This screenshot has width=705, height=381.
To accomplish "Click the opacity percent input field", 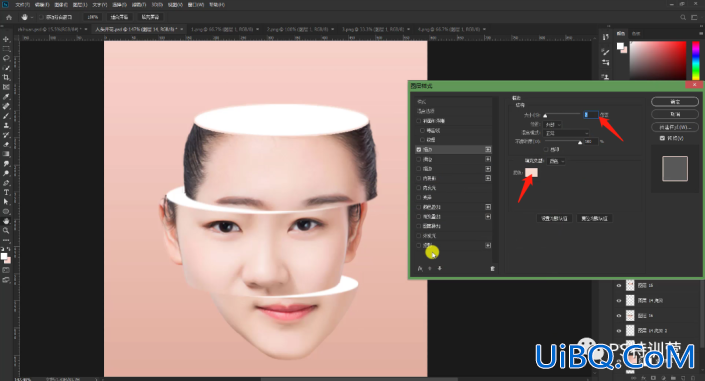I will [x=591, y=141].
